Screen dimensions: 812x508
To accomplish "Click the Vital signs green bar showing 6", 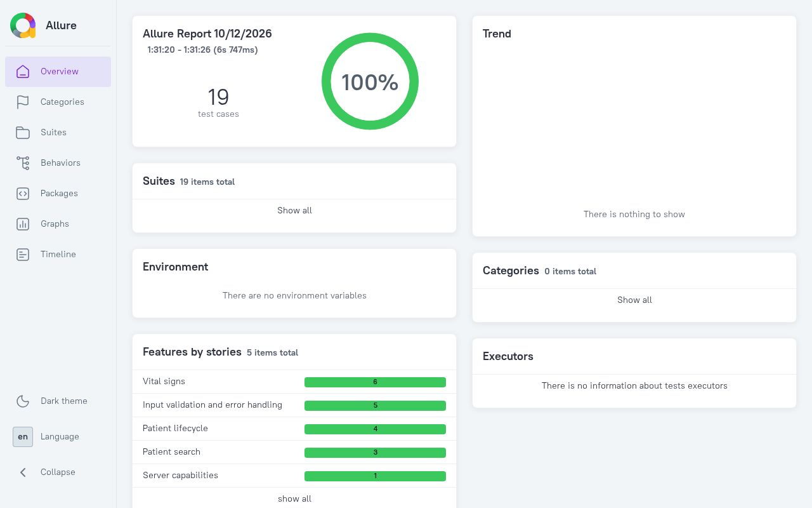I will point(375,382).
